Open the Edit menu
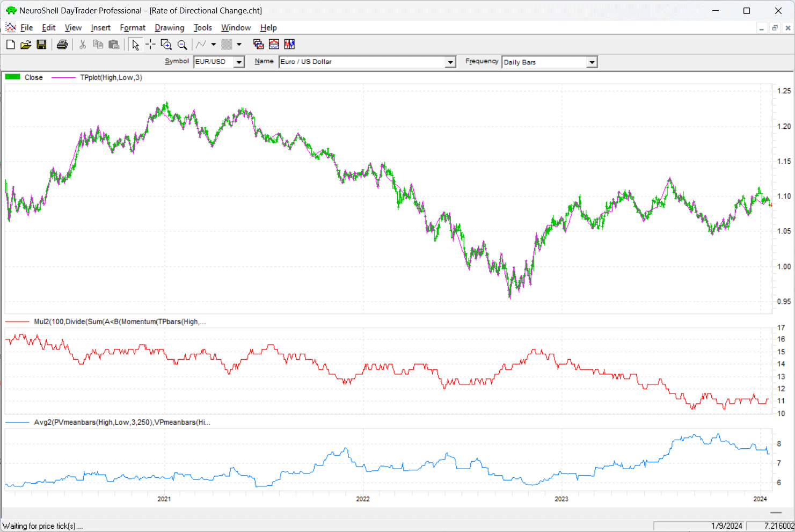795x532 pixels. (x=49, y=28)
